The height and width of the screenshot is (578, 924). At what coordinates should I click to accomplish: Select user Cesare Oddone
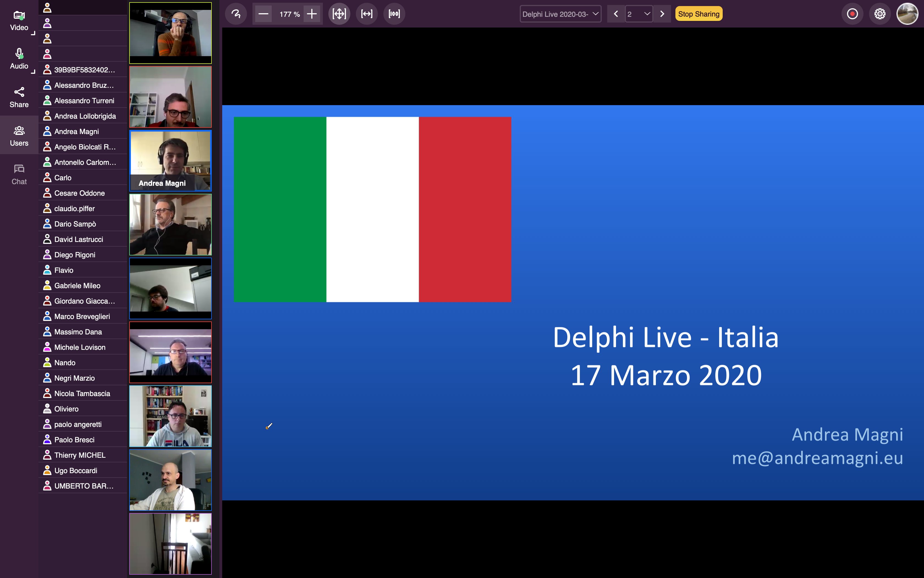[83, 193]
